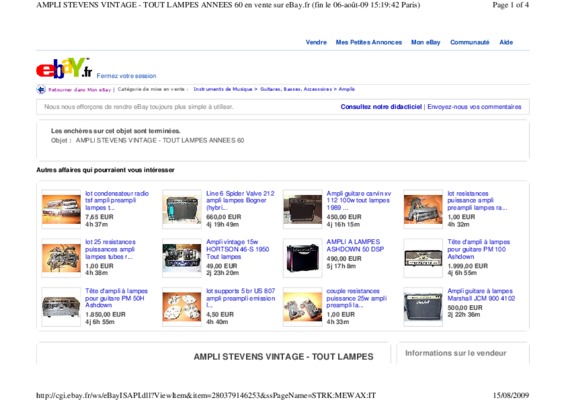
Task: Click Informations sur le vendeur heading
Action: tap(456, 353)
